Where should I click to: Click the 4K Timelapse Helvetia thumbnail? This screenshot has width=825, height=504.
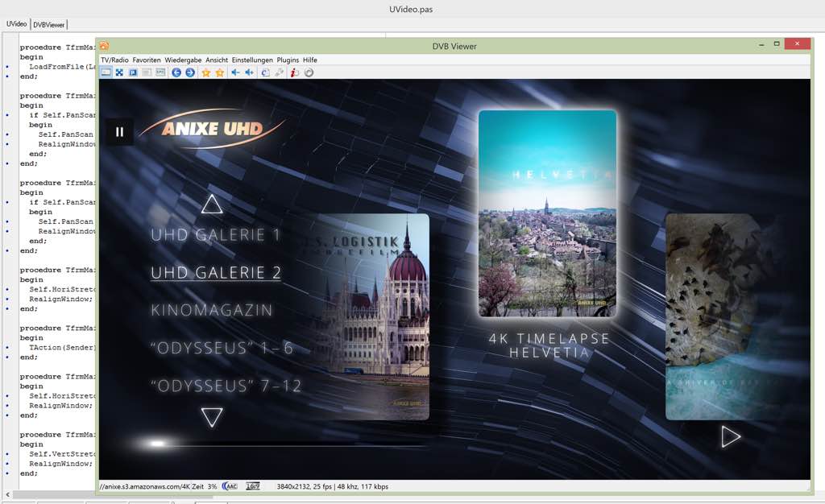(x=547, y=213)
